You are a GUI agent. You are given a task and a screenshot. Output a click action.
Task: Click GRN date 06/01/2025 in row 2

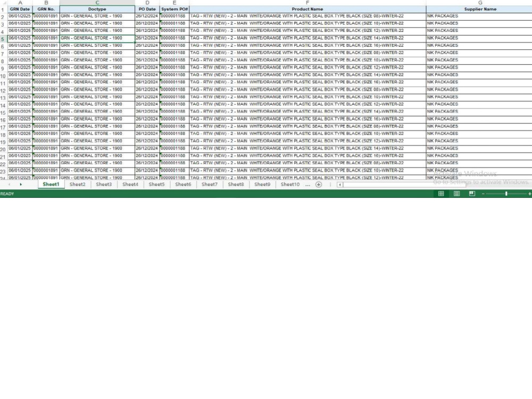coord(20,16)
